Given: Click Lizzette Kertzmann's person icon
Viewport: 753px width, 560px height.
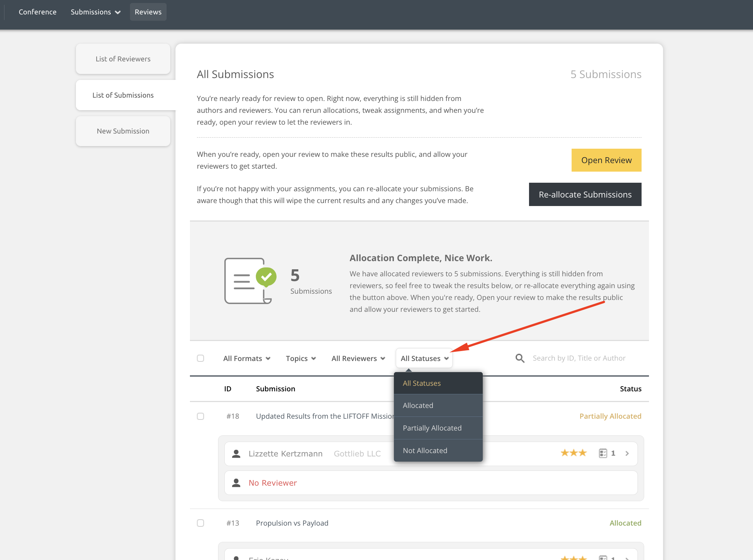Looking at the screenshot, I should (x=236, y=453).
